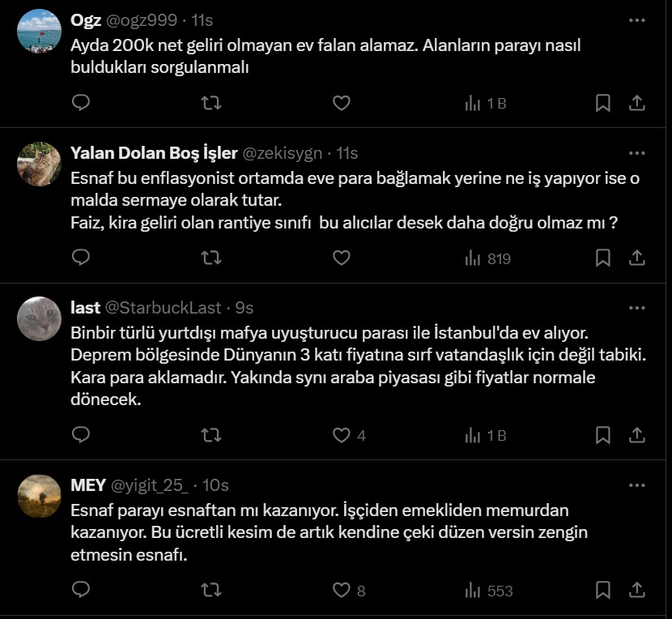
Task: Reply to MEY's tweet
Action: pos(81,590)
